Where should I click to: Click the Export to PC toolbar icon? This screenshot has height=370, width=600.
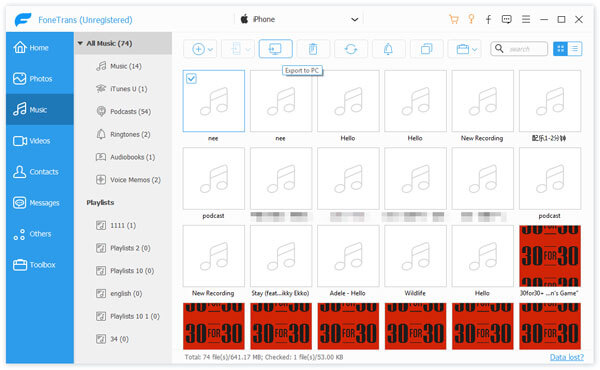click(x=276, y=49)
